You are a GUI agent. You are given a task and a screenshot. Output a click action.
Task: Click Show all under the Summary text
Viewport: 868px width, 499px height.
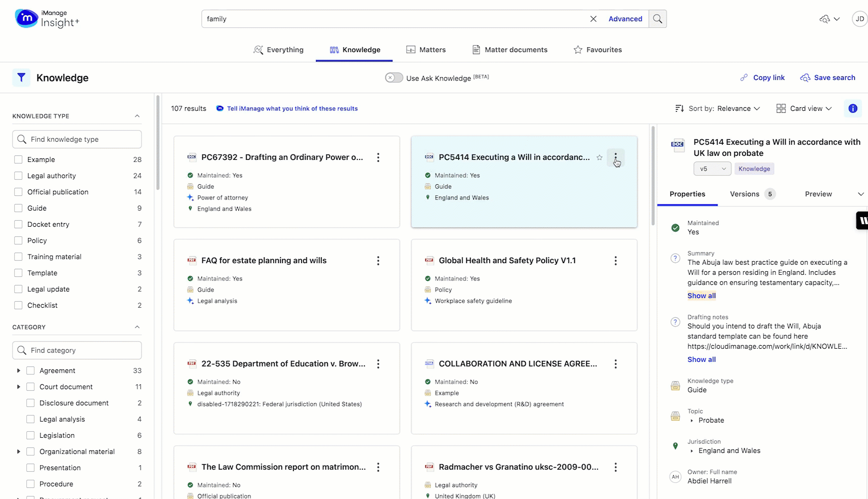(701, 296)
